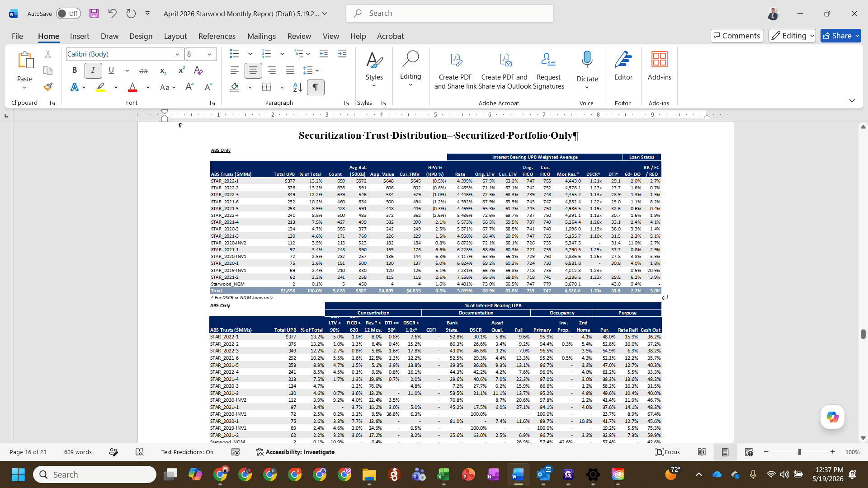
Task: Click the Format Painter brush icon
Action: 48,87
